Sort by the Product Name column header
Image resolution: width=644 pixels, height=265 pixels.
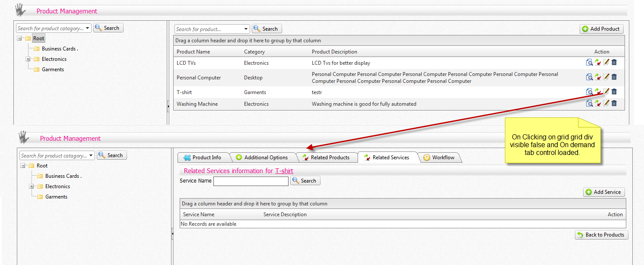tap(193, 52)
